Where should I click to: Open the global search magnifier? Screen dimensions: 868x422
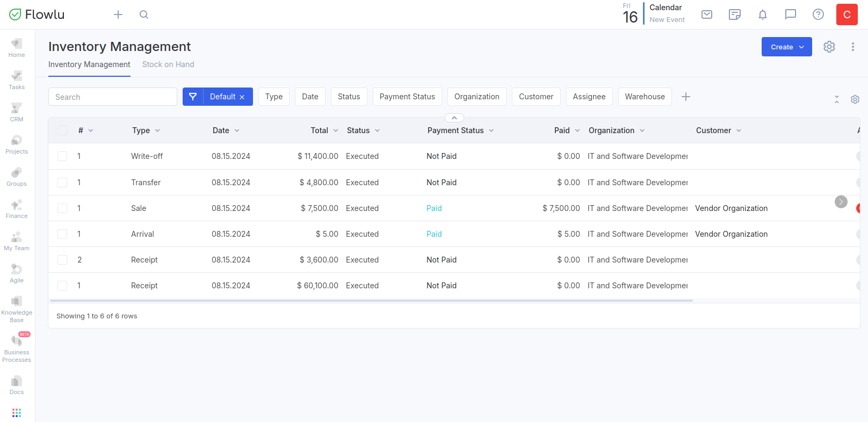tap(144, 14)
